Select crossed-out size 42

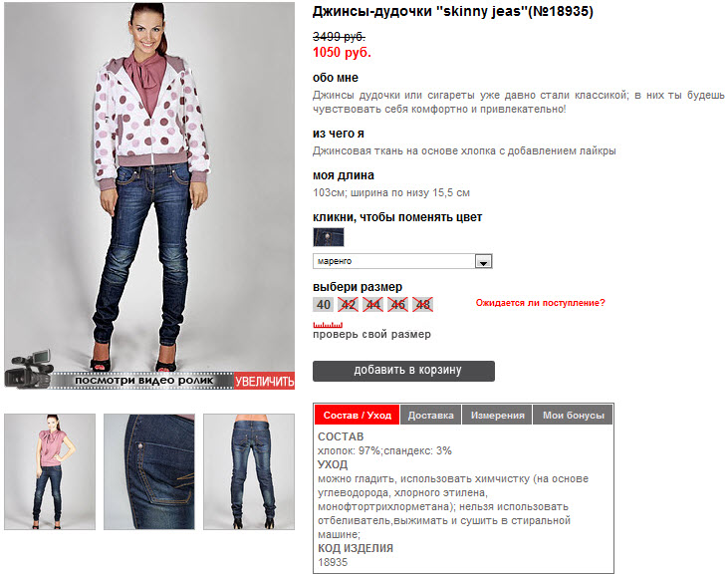coord(349,305)
